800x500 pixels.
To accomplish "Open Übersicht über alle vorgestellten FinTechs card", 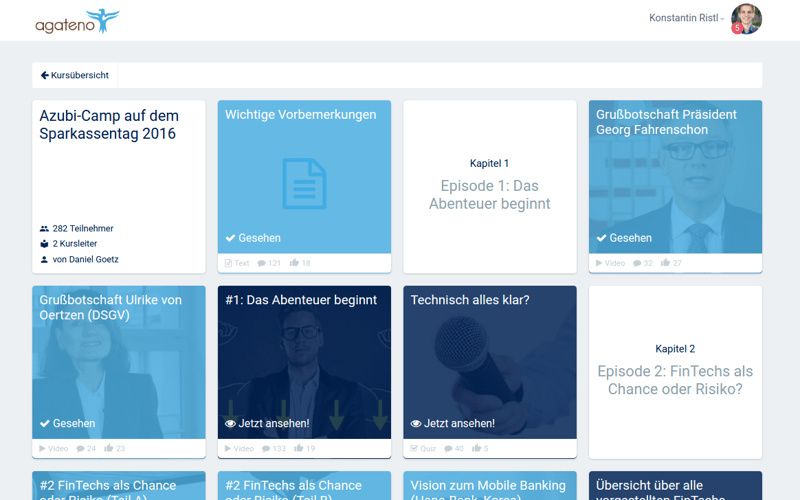I will click(675, 485).
